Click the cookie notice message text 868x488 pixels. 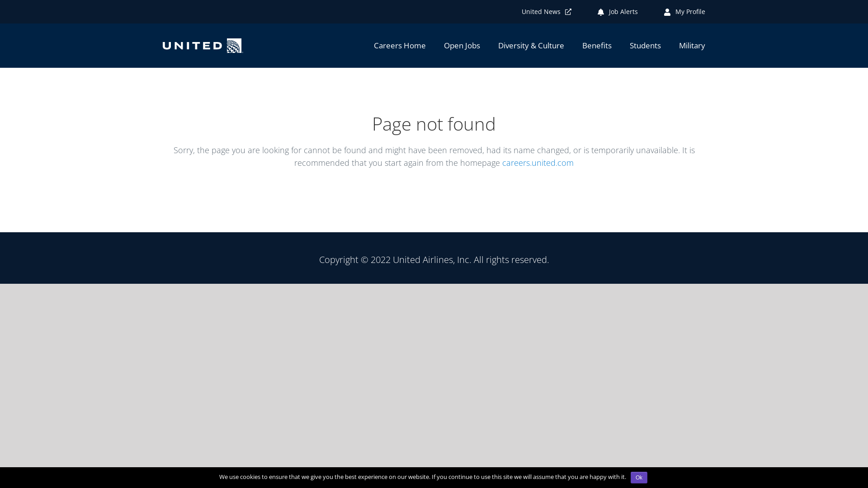tap(423, 477)
